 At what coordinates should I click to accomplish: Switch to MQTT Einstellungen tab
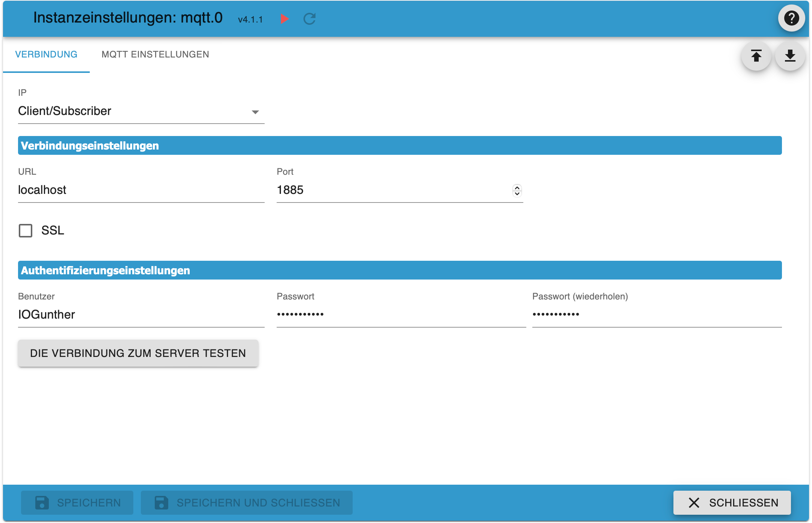(x=155, y=54)
